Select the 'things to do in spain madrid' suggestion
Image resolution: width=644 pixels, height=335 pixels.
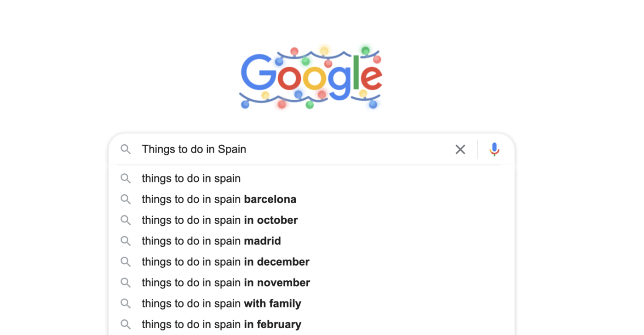211,241
